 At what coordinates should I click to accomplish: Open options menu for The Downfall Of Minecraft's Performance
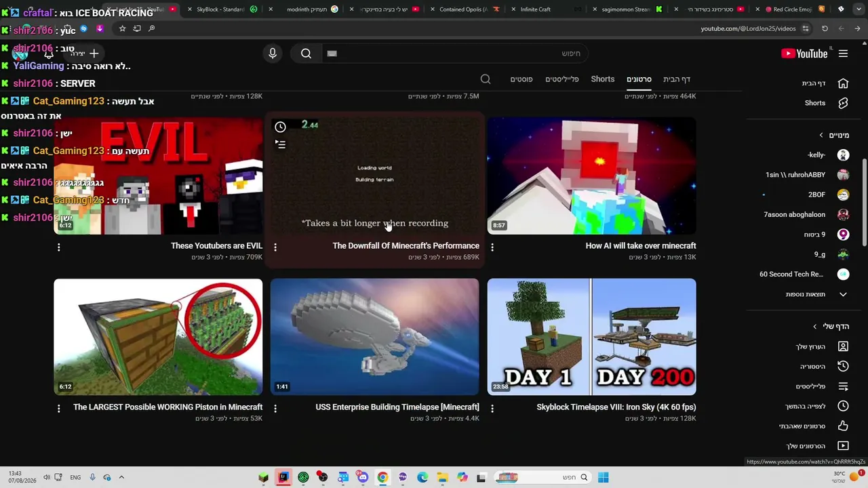pyautogui.click(x=275, y=247)
